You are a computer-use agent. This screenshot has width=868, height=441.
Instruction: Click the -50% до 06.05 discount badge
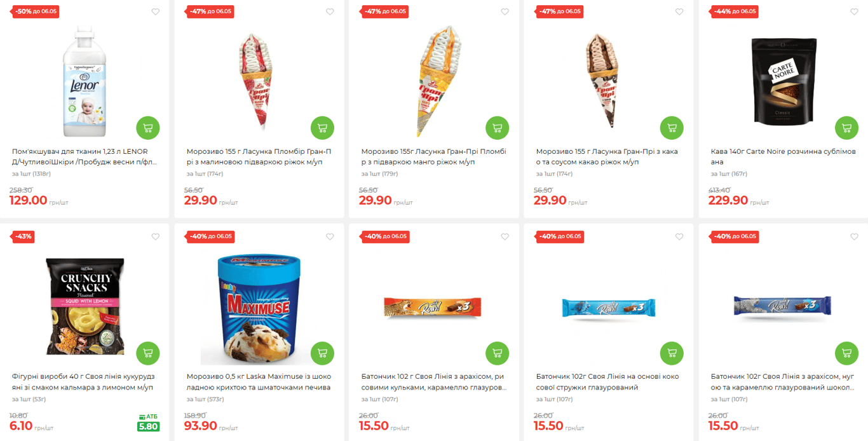pyautogui.click(x=36, y=11)
